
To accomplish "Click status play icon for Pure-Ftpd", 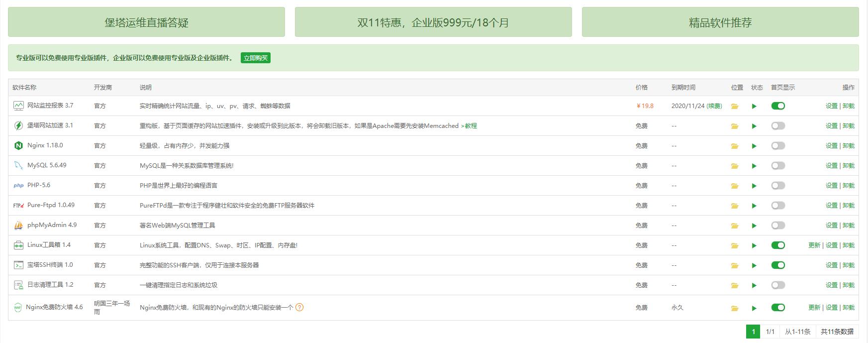I will click(754, 206).
